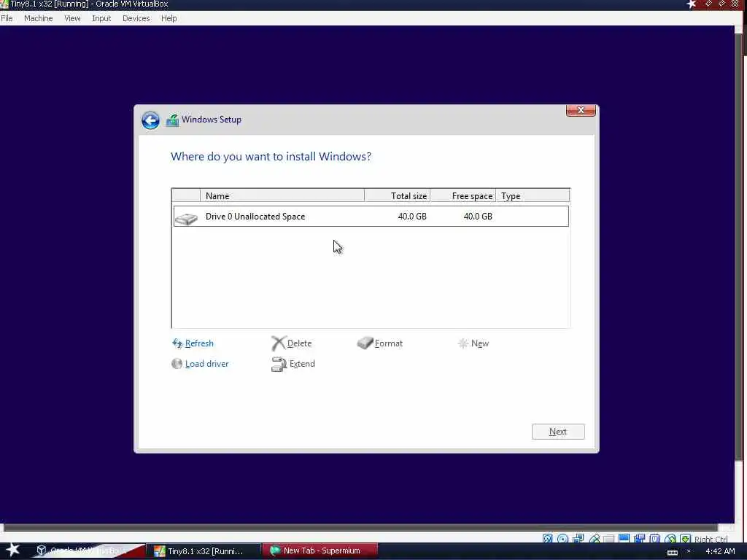Click the blue back arrow in Windows Setup
The image size is (747, 560).
150,120
